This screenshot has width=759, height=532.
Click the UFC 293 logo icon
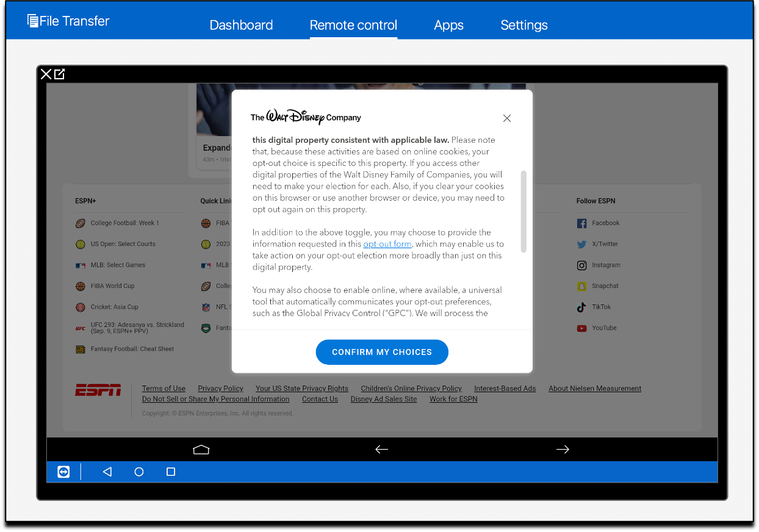tap(80, 328)
